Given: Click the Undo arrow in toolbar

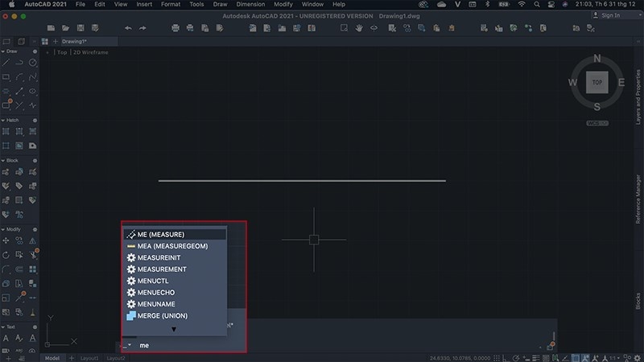Looking at the screenshot, I should [x=128, y=28].
